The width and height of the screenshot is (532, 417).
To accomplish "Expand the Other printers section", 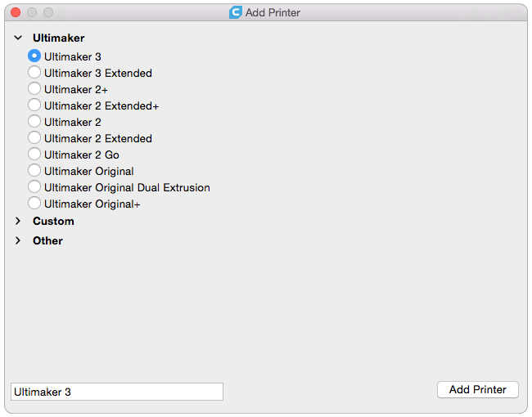I will click(x=18, y=240).
